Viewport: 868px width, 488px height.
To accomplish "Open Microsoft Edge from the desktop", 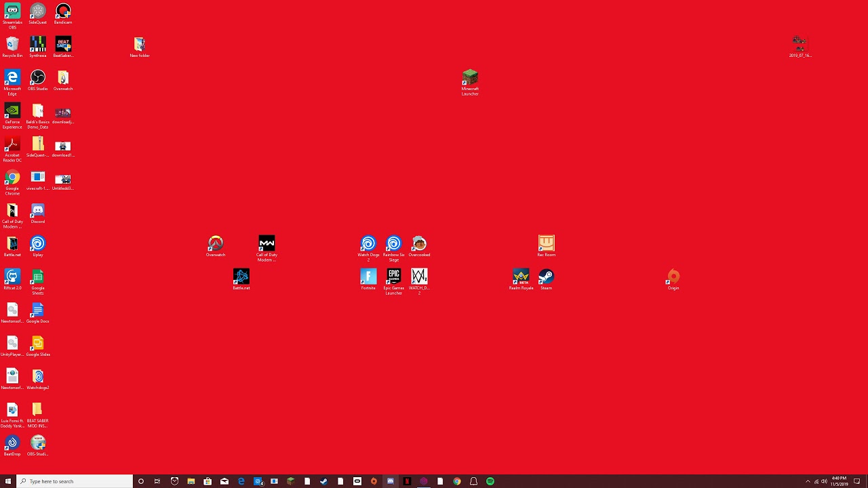I will click(12, 83).
